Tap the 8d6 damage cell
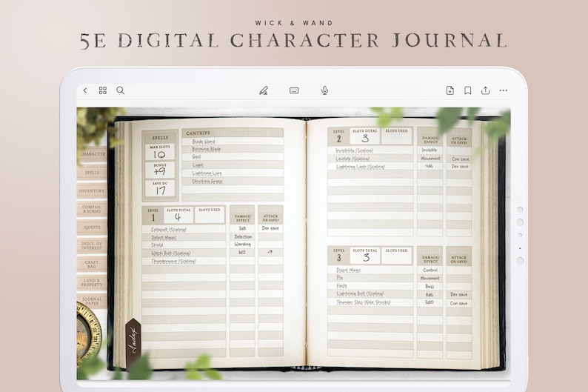 coord(430,294)
